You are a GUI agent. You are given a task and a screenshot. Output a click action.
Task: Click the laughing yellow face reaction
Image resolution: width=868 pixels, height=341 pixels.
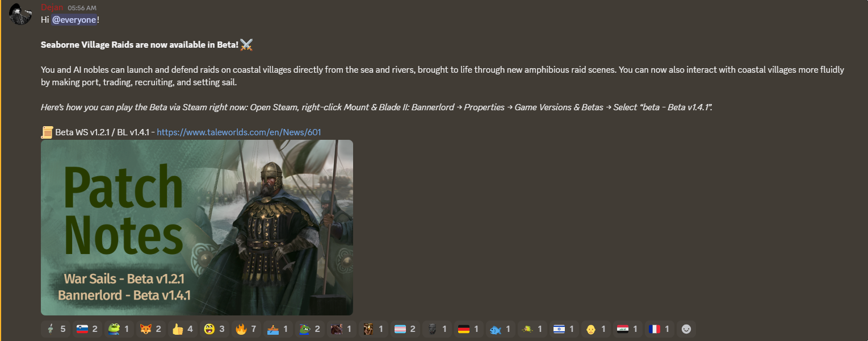pos(214,329)
